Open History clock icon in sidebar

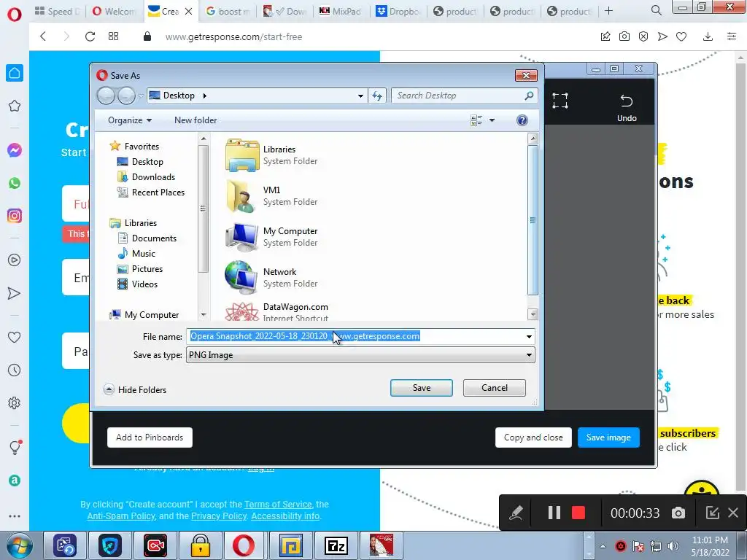15,370
